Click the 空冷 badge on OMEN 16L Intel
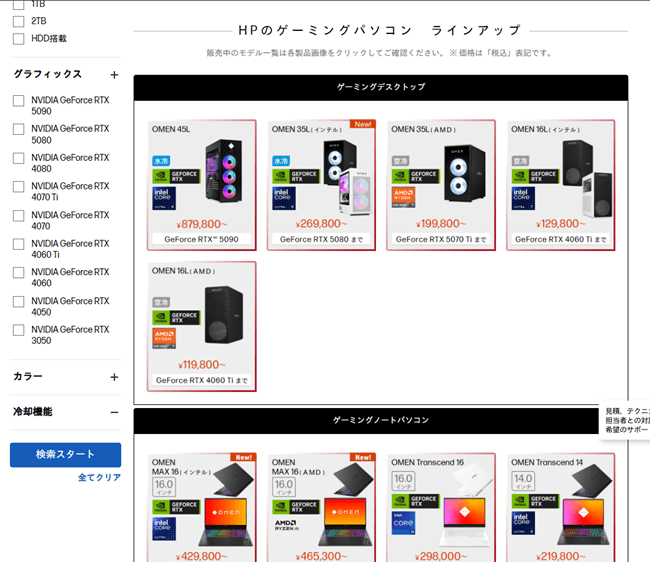The height and width of the screenshot is (562, 650). [520, 161]
